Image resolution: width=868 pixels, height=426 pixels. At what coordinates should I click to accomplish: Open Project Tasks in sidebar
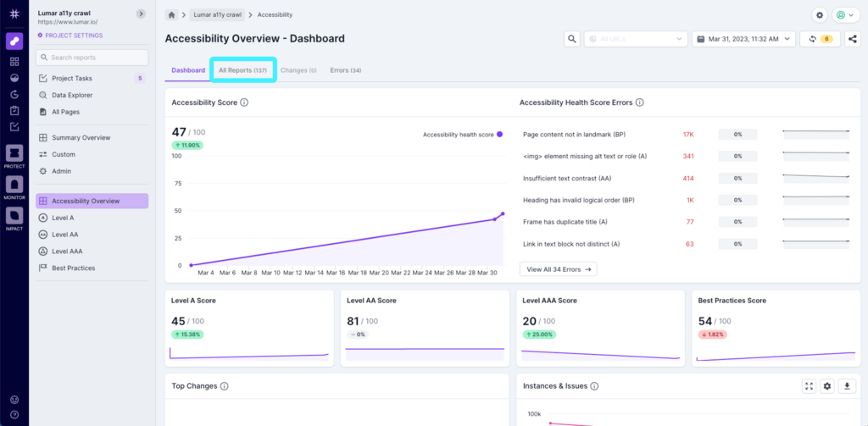coord(92,78)
